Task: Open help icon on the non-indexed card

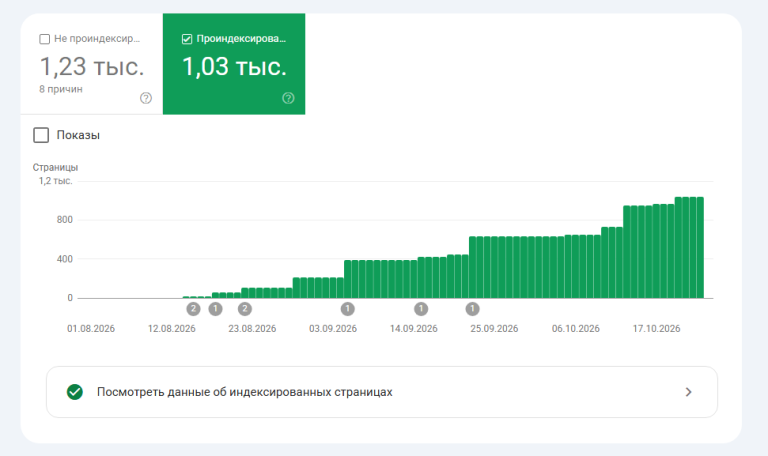Action: pyautogui.click(x=146, y=98)
